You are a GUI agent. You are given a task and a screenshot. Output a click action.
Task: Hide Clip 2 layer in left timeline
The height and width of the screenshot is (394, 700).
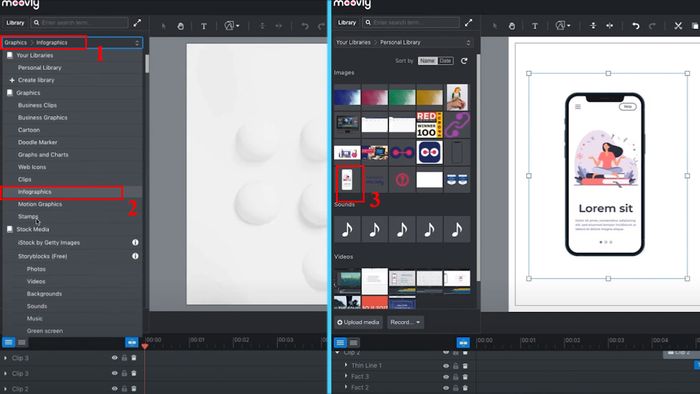tap(115, 389)
